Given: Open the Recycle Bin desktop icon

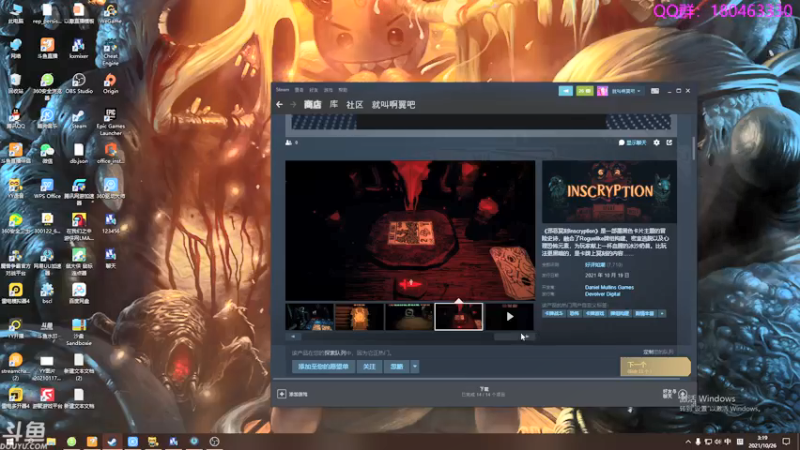Looking at the screenshot, I should 15,84.
